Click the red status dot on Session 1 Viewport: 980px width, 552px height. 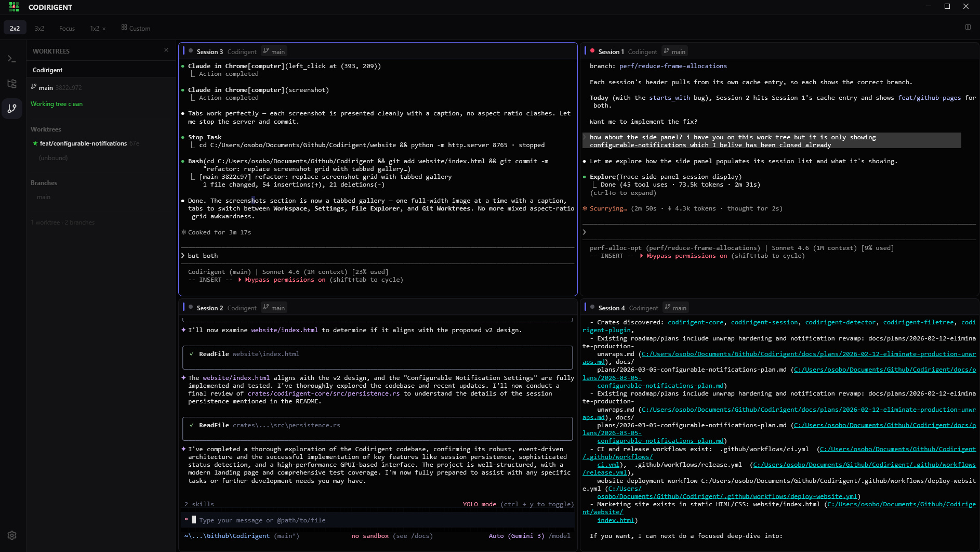(x=593, y=50)
